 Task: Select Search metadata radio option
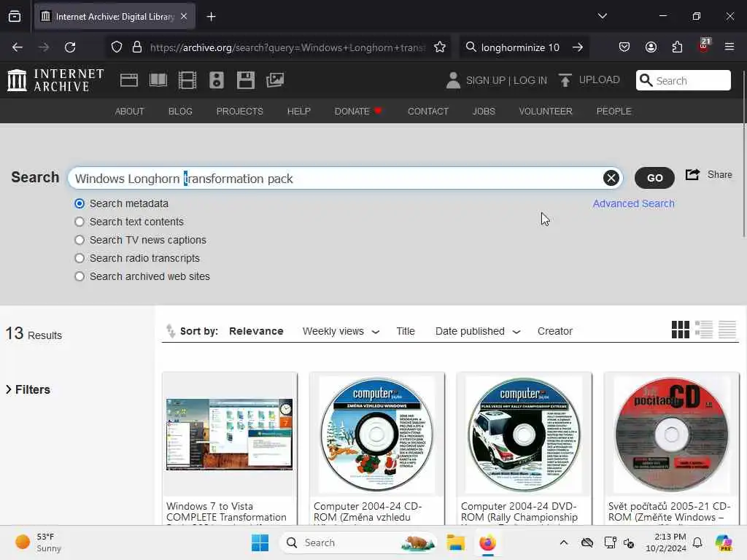point(80,203)
